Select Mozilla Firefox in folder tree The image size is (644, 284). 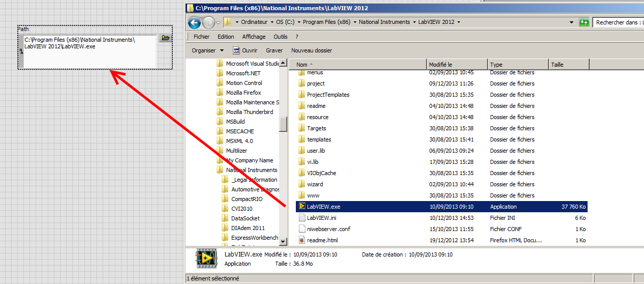[x=243, y=93]
